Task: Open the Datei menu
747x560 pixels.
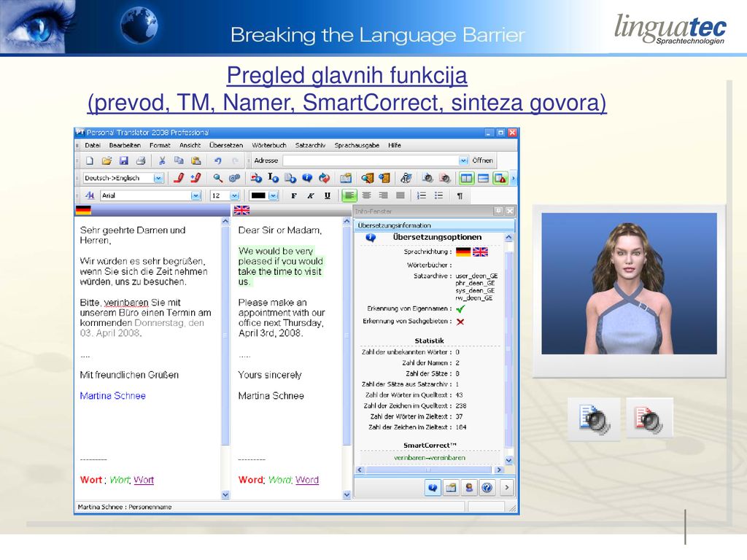Action: (x=93, y=145)
